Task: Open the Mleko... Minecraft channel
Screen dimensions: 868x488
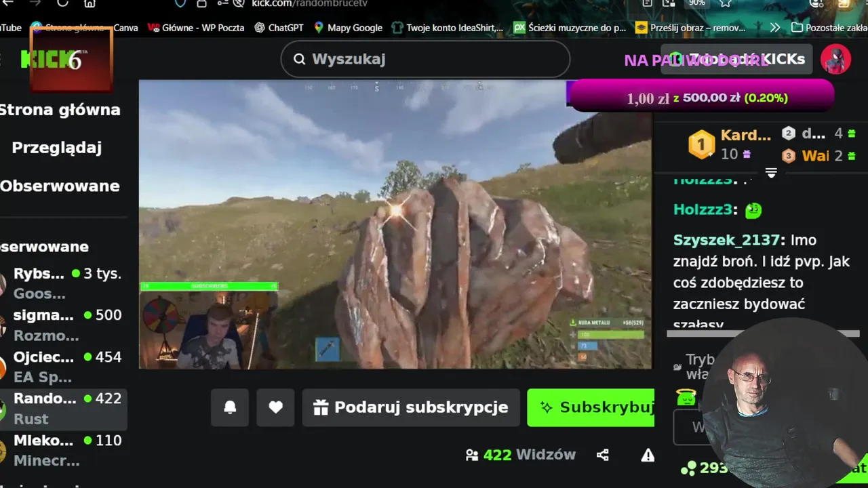Action: click(64, 450)
